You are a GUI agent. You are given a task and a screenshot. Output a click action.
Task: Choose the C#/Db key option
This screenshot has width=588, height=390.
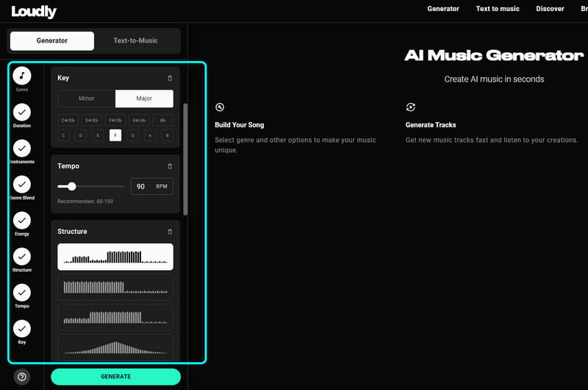tap(68, 120)
